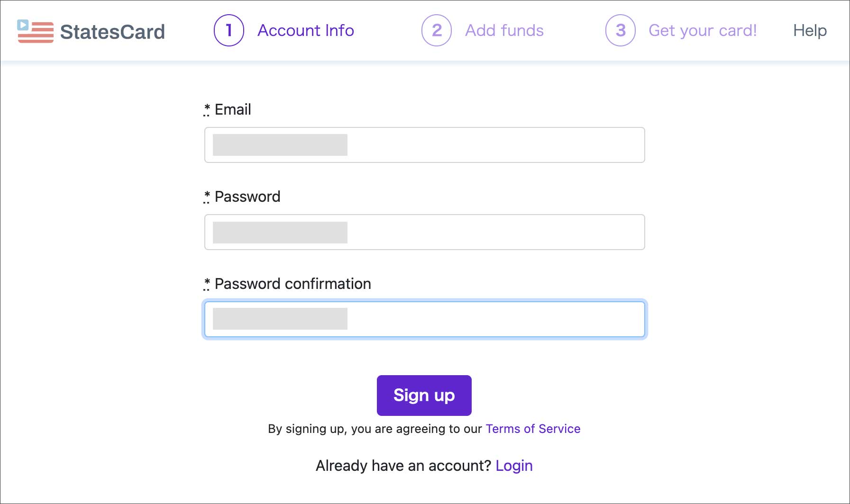Click the Password confirmation label text
Viewport: 850px width, 504px height.
pos(292,284)
